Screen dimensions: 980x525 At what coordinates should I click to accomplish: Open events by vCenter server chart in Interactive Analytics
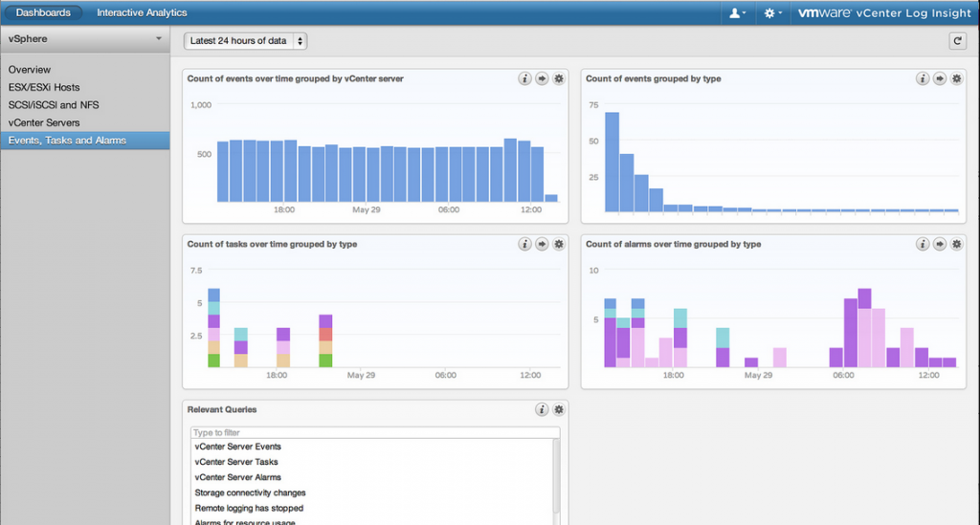point(542,78)
